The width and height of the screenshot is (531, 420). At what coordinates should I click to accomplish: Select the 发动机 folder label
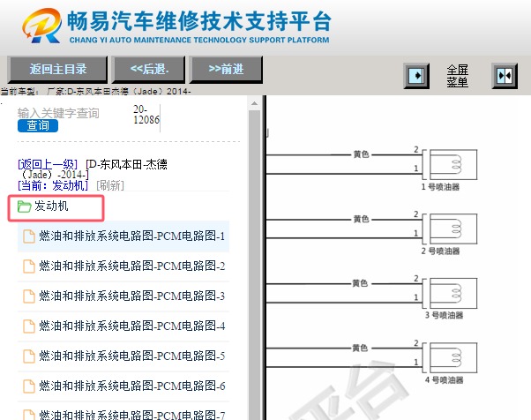pos(51,206)
